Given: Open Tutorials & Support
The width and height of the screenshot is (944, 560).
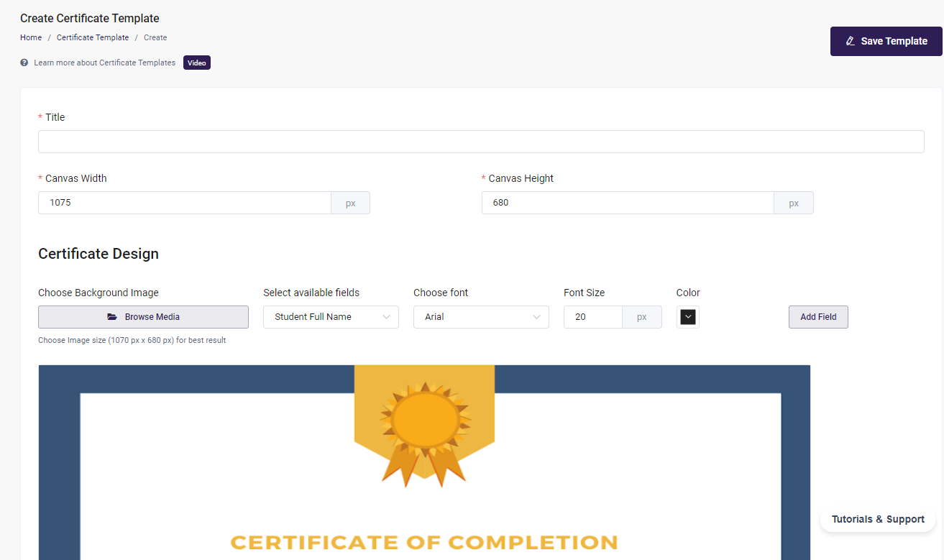Looking at the screenshot, I should click(877, 519).
